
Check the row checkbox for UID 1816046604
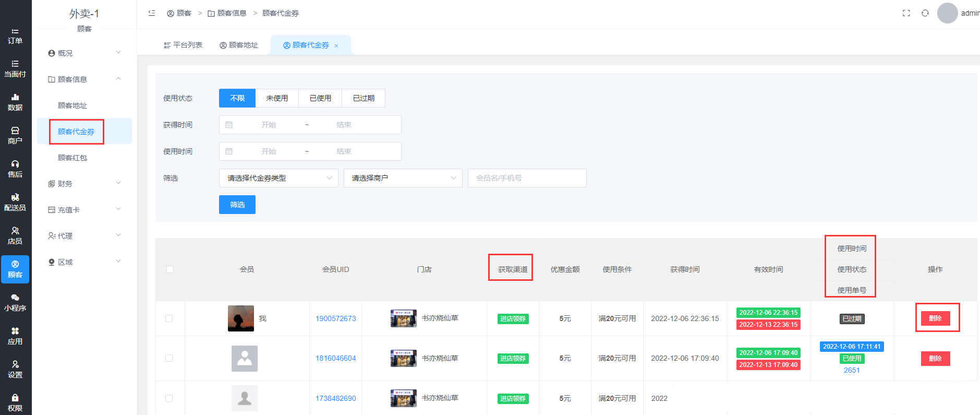(x=169, y=358)
